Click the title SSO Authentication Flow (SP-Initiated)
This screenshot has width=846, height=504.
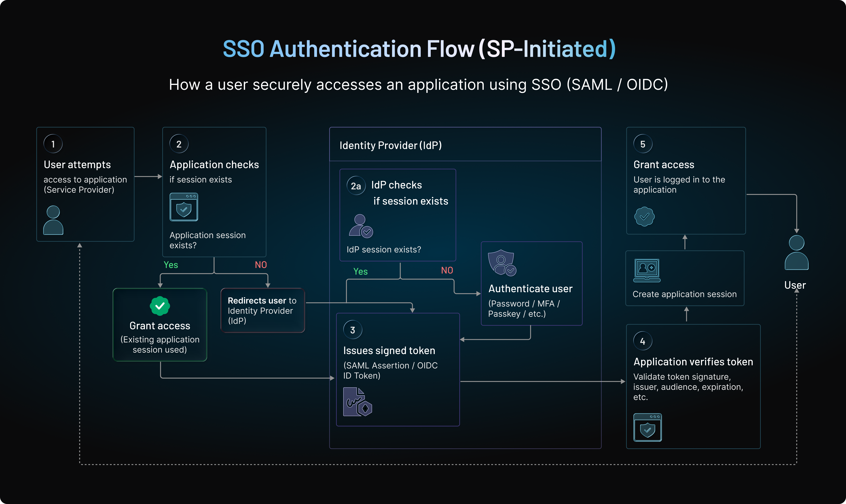[x=419, y=49]
